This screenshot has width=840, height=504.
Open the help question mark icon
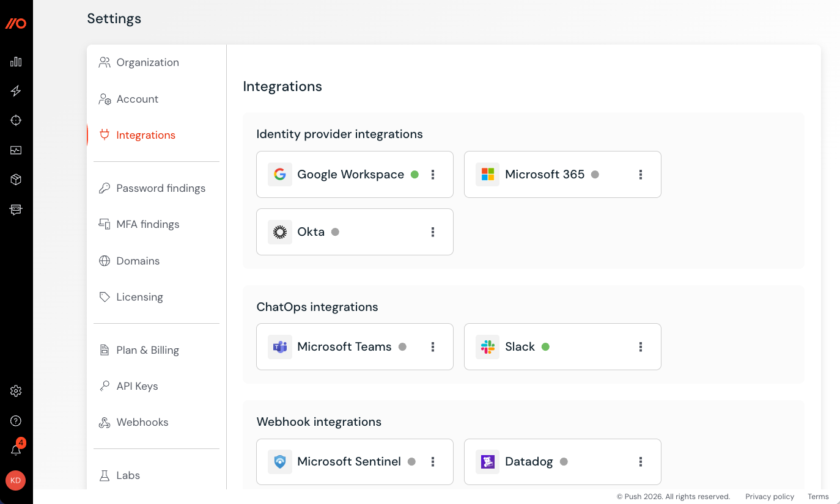point(16,420)
